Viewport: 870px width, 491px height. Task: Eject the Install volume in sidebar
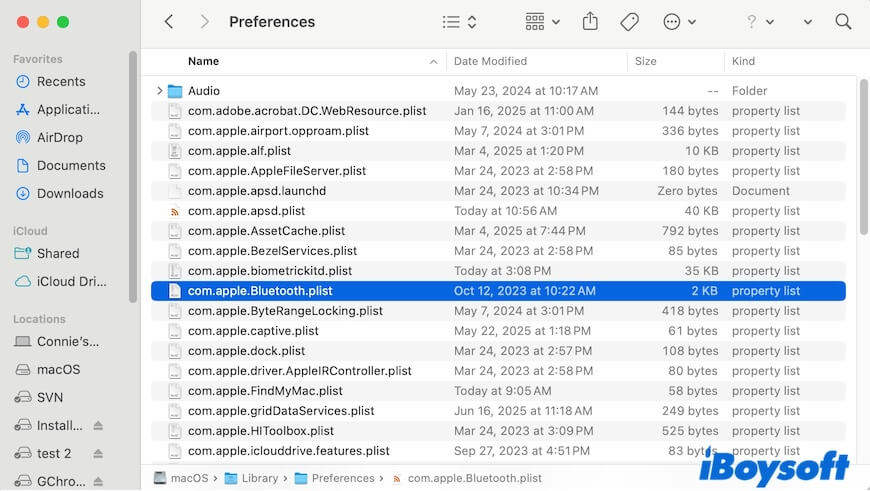point(98,425)
